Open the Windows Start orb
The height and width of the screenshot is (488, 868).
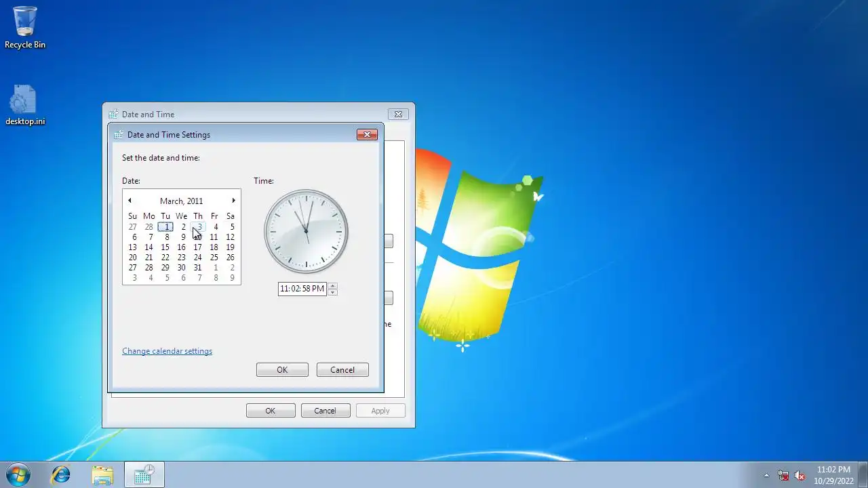18,474
